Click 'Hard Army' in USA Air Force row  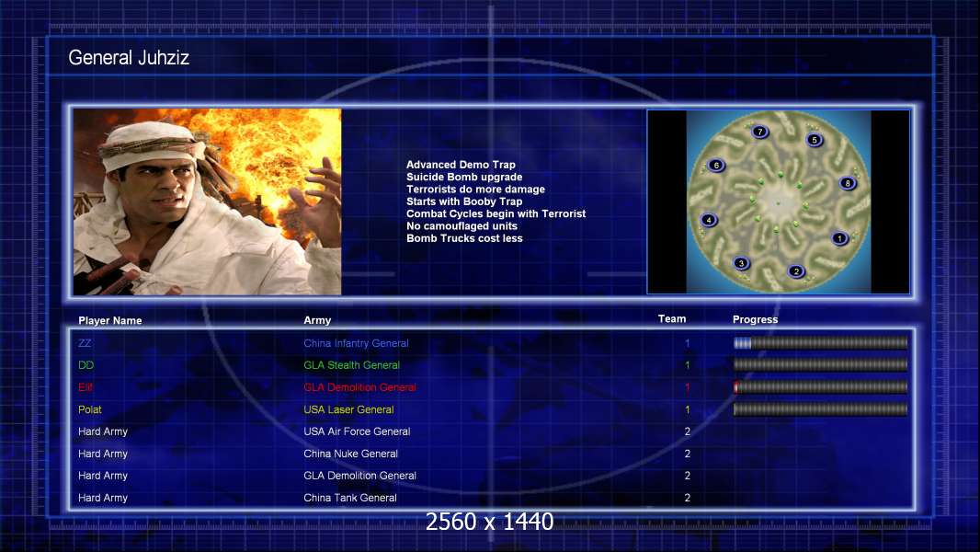point(102,431)
